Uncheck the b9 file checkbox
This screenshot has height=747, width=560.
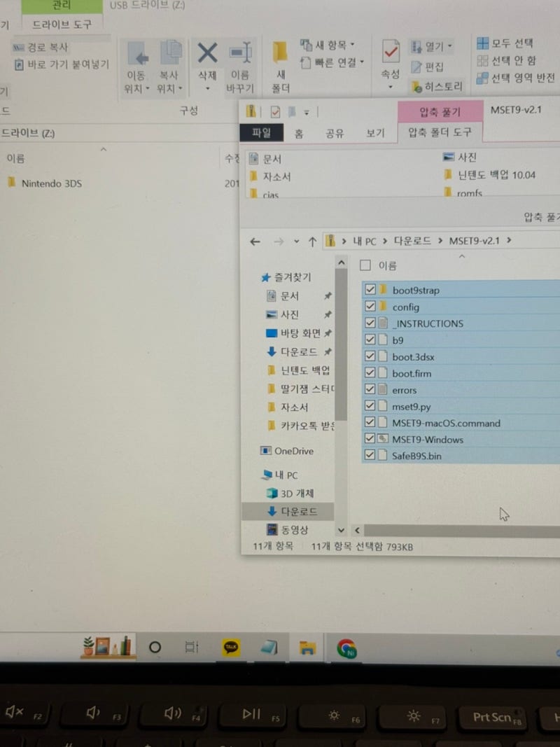click(370, 340)
